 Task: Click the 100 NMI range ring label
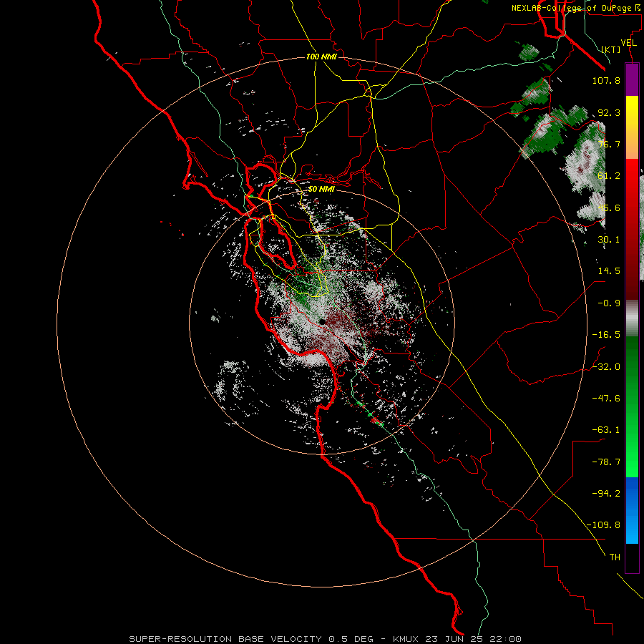[321, 57]
